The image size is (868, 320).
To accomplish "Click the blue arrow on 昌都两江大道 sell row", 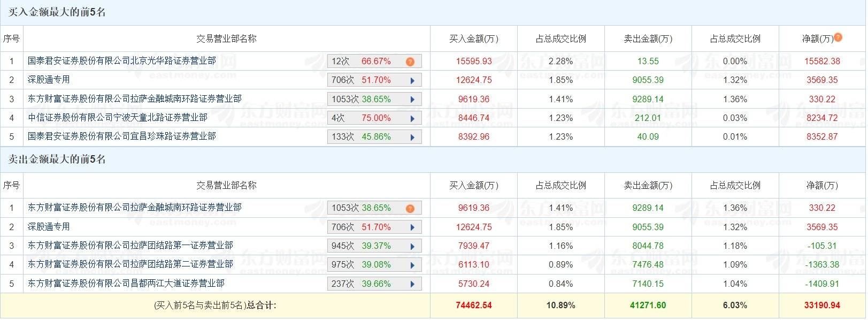I will pos(412,283).
